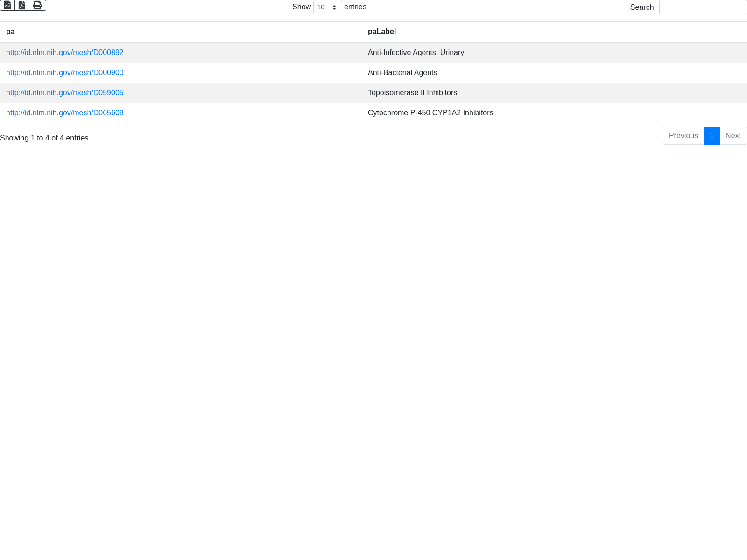
Task: Go to the Next page
Action: [733, 136]
